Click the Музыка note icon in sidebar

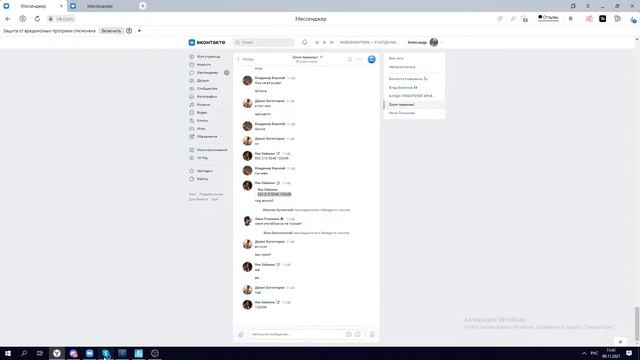tap(192, 105)
